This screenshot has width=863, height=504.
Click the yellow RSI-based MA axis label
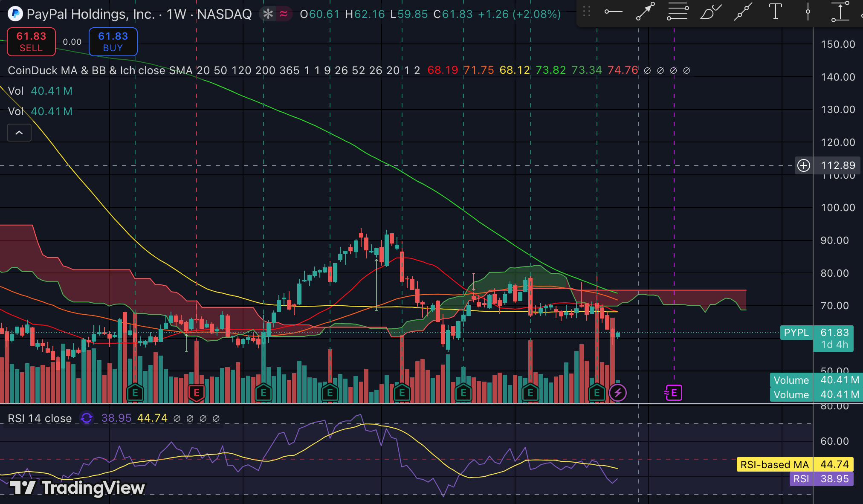pyautogui.click(x=796, y=464)
